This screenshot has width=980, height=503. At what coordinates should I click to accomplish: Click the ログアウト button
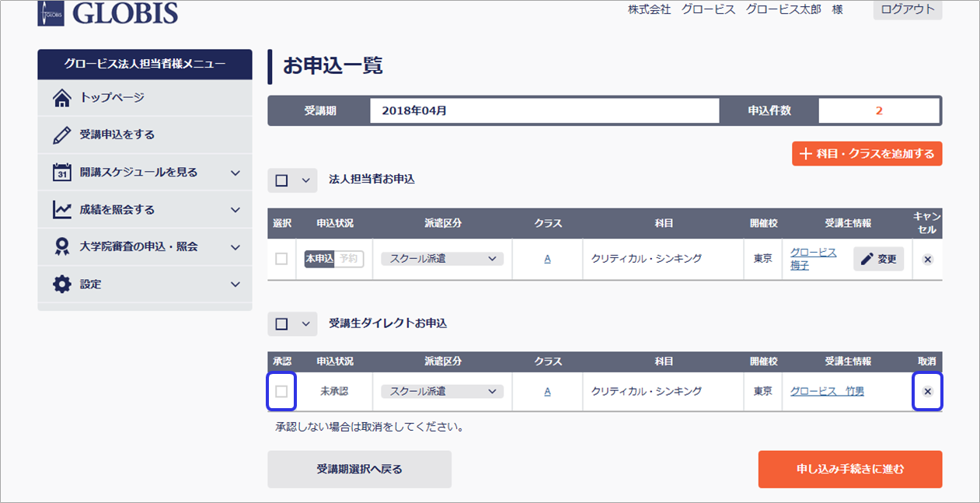908,10
